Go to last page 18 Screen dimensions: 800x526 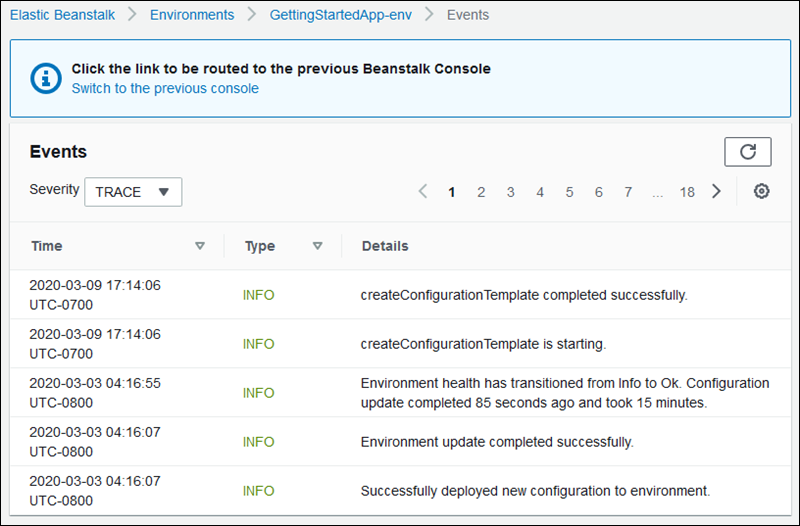tap(687, 192)
